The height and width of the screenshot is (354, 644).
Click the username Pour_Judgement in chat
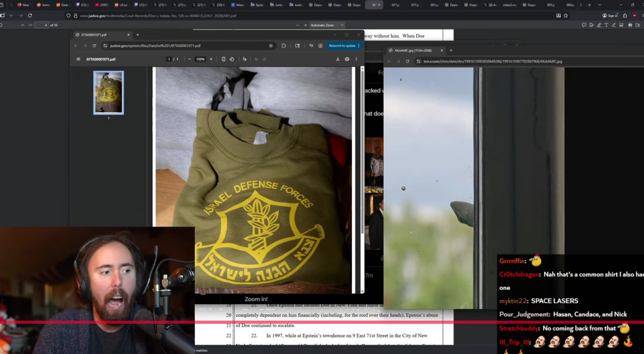pos(524,314)
